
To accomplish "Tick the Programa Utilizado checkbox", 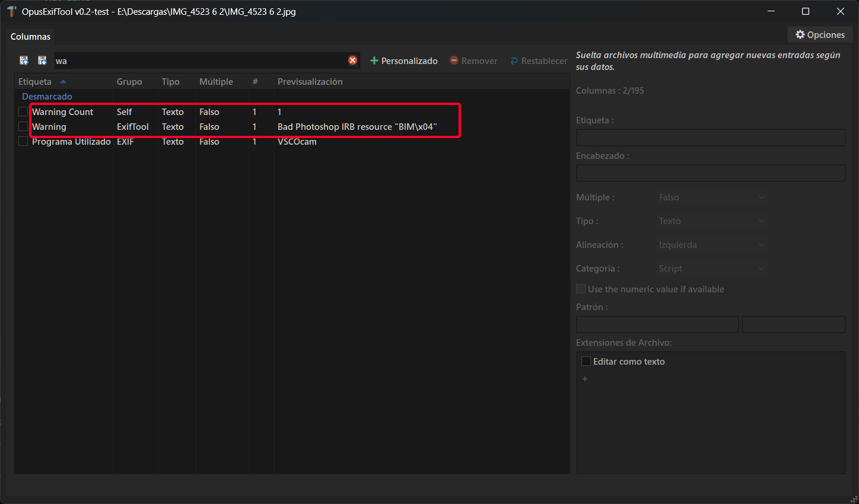I will tap(23, 142).
